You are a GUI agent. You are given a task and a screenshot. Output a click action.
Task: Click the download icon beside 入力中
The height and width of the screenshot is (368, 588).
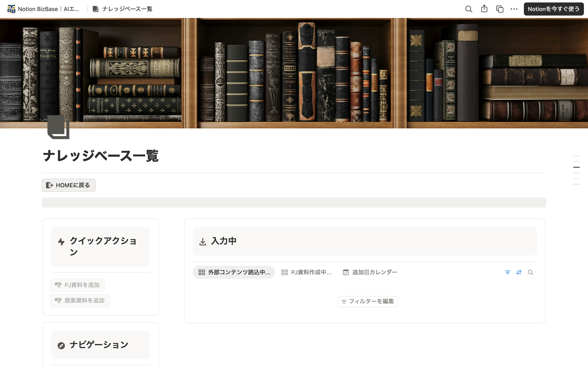point(203,241)
